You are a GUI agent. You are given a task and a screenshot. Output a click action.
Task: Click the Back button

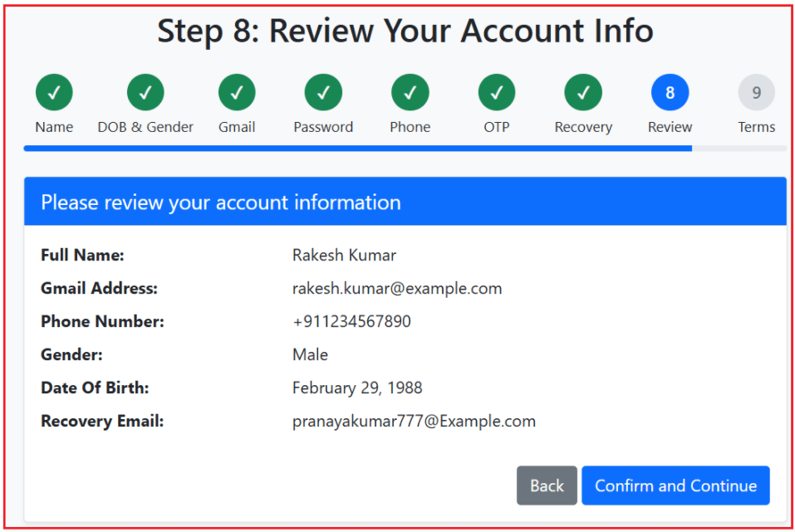pyautogui.click(x=546, y=486)
